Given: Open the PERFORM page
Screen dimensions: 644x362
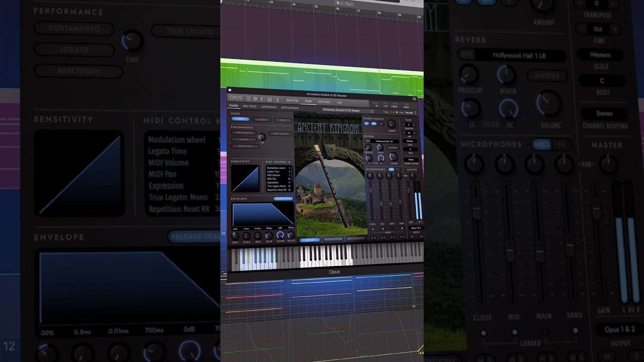Looking at the screenshot, I should pos(324,102).
